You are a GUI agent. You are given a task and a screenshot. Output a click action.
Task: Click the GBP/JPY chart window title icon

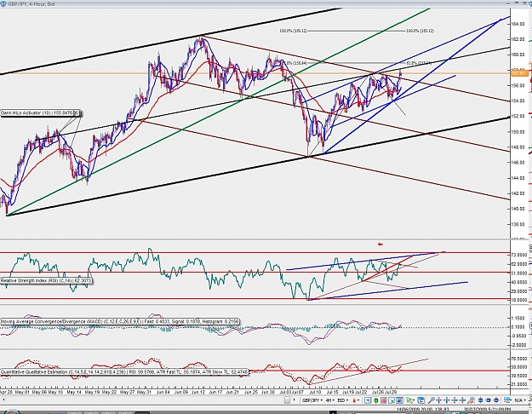(x=3, y=3)
